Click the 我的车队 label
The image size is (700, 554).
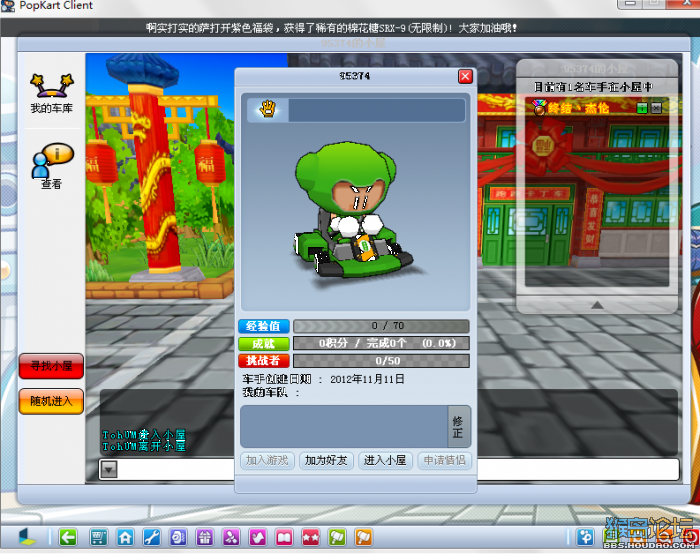(x=266, y=392)
